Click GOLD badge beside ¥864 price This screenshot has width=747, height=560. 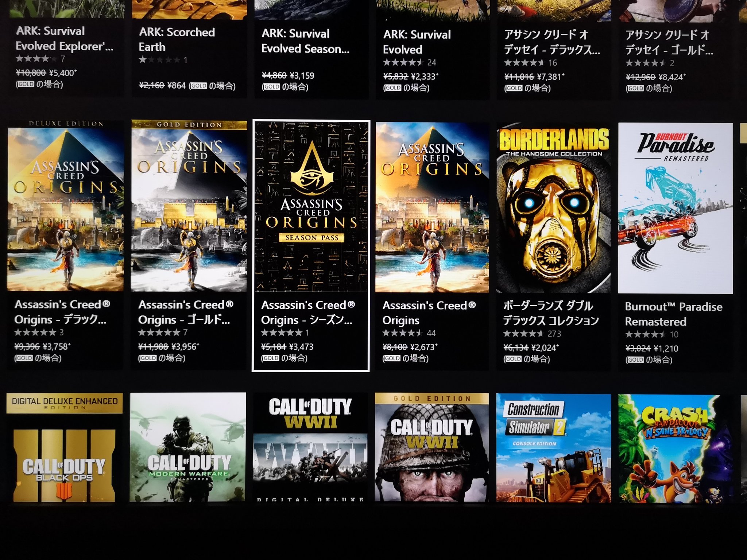click(199, 86)
